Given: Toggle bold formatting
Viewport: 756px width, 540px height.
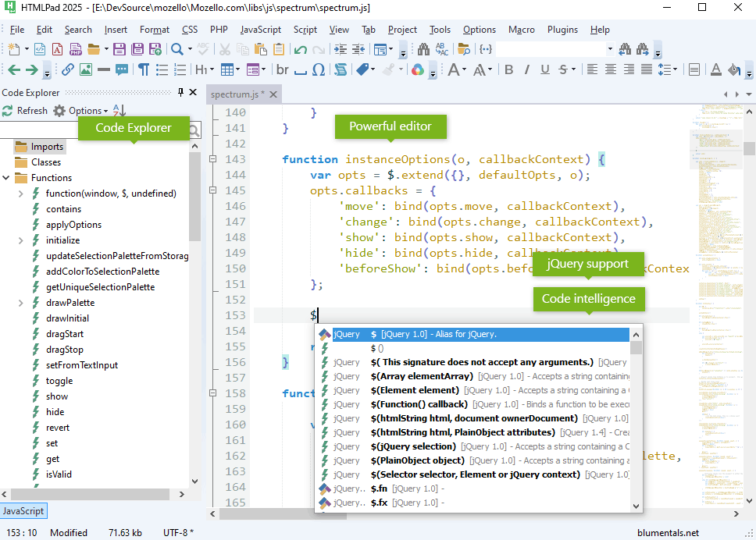Looking at the screenshot, I should tap(508, 69).
